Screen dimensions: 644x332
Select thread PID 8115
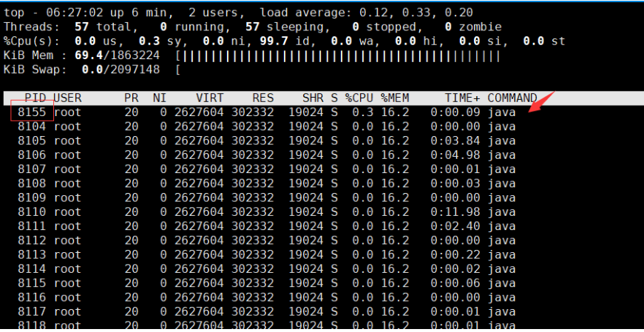[x=32, y=283]
